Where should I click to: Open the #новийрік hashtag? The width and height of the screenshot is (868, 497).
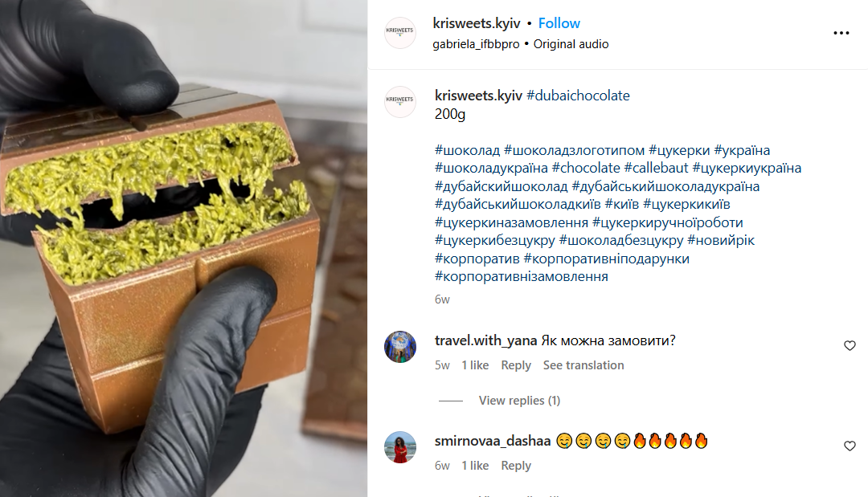click(x=721, y=241)
